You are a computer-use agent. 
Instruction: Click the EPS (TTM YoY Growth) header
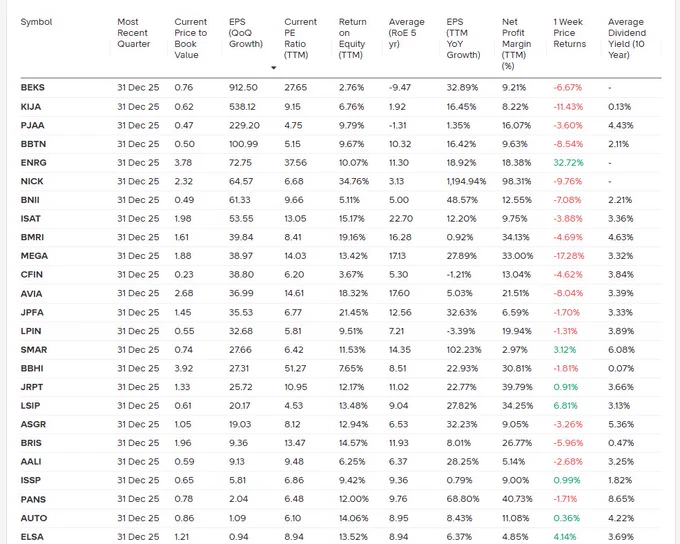coord(463,38)
